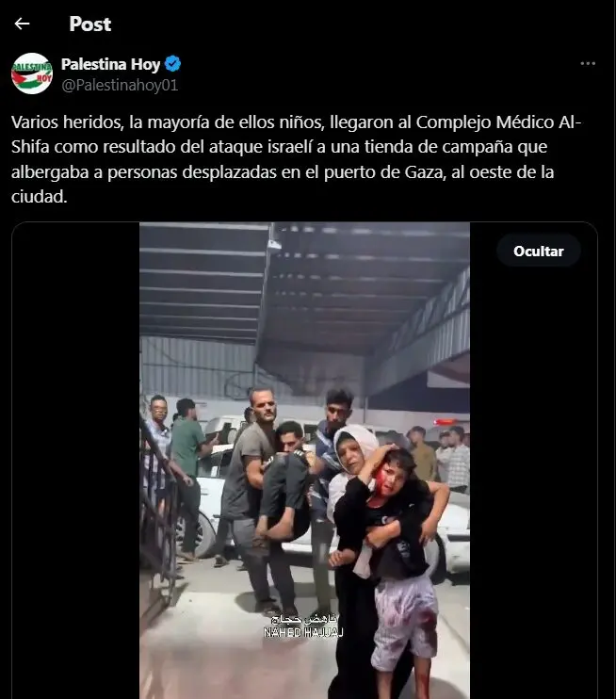
Task: Play the embedded video in the post
Action: point(304,461)
